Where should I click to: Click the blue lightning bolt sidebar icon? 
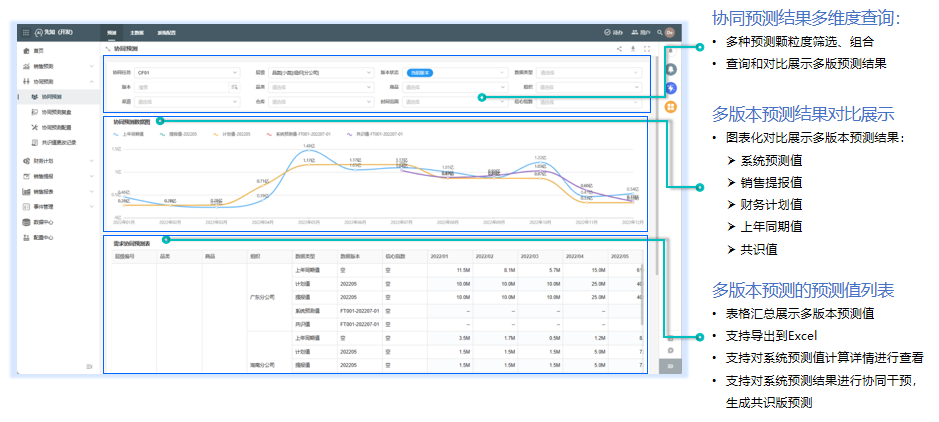671,87
